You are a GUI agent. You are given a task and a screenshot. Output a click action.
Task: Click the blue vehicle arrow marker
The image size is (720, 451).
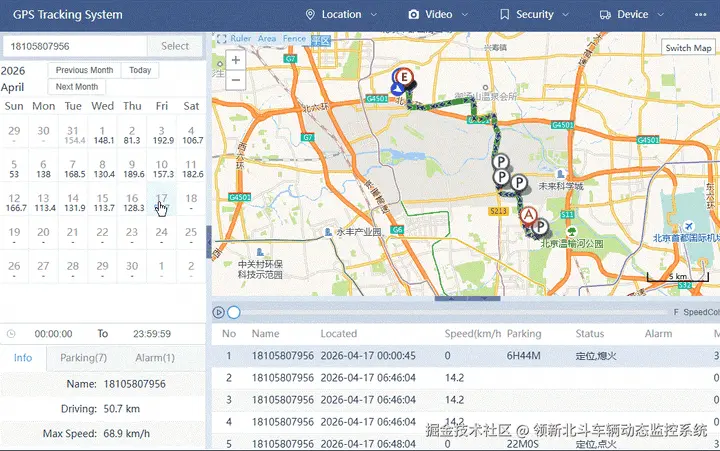click(x=397, y=89)
